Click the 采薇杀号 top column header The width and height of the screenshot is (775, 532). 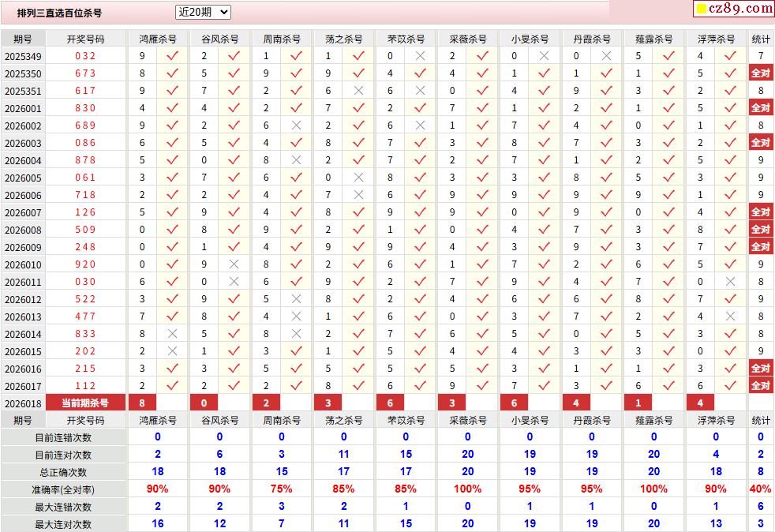[x=467, y=39]
